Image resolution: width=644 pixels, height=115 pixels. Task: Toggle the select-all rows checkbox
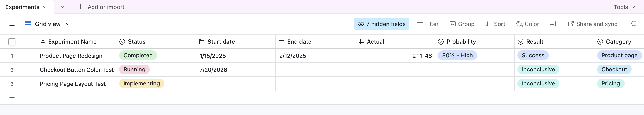pyautogui.click(x=12, y=42)
